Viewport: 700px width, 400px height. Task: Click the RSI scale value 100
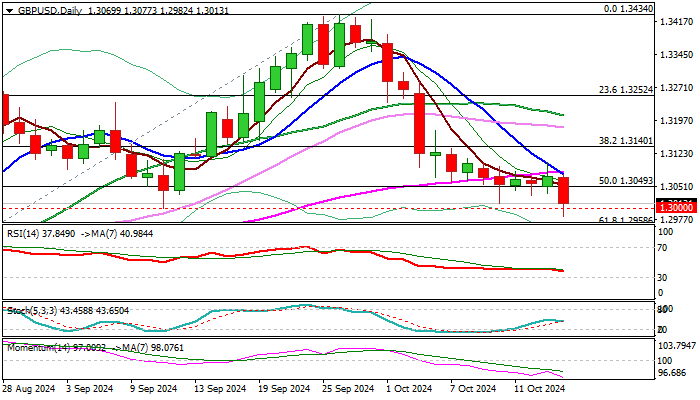coord(666,232)
